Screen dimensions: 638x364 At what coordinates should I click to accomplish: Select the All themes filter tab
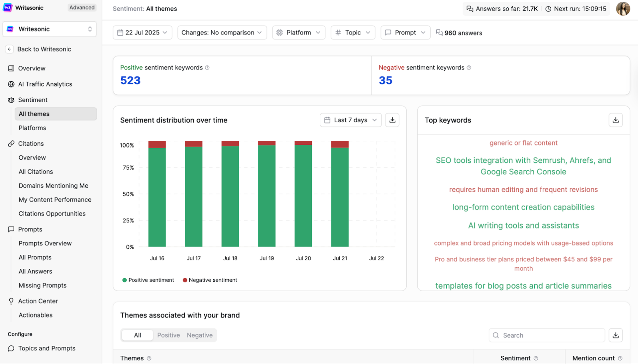coord(138,335)
